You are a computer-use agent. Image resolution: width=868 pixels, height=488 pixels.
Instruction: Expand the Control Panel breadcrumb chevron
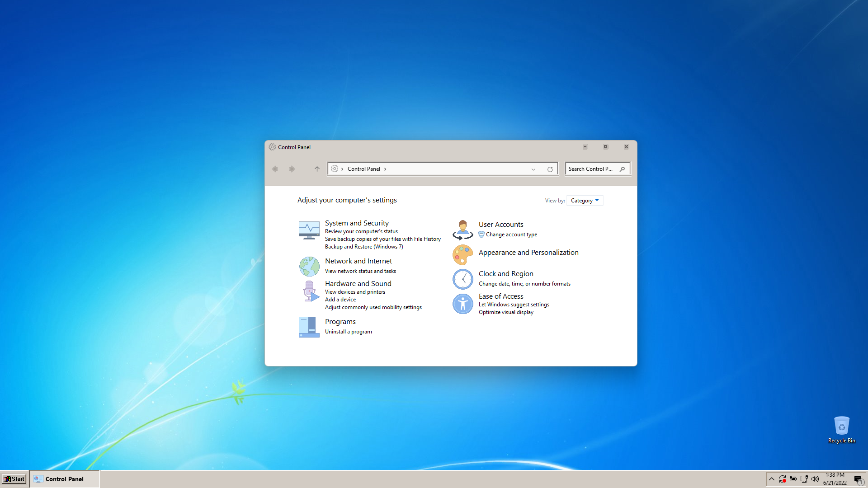[385, 169]
